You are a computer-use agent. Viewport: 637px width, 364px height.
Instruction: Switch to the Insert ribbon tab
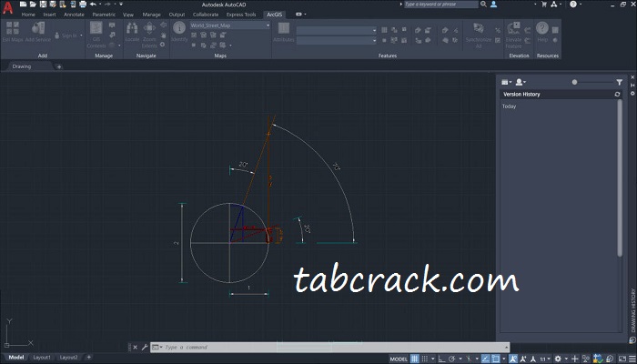point(49,15)
